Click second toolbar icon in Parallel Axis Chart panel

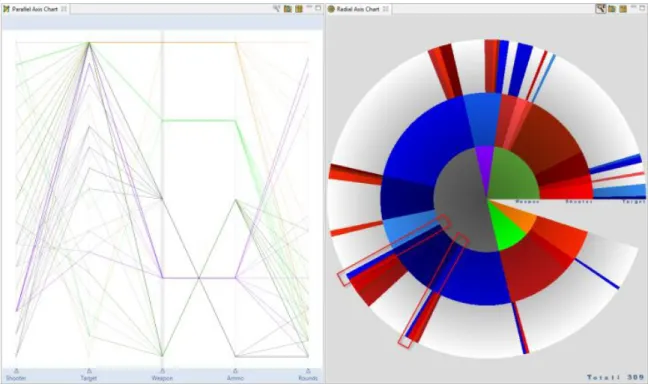coord(288,8)
